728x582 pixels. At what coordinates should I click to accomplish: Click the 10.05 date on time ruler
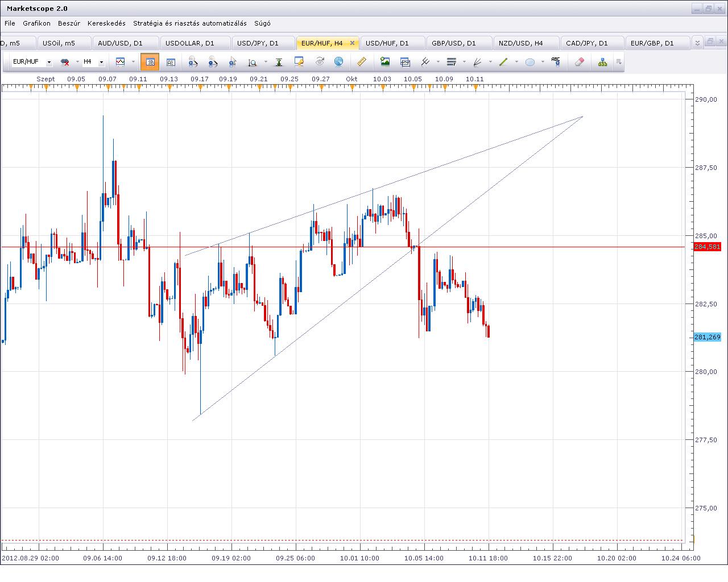pos(413,79)
